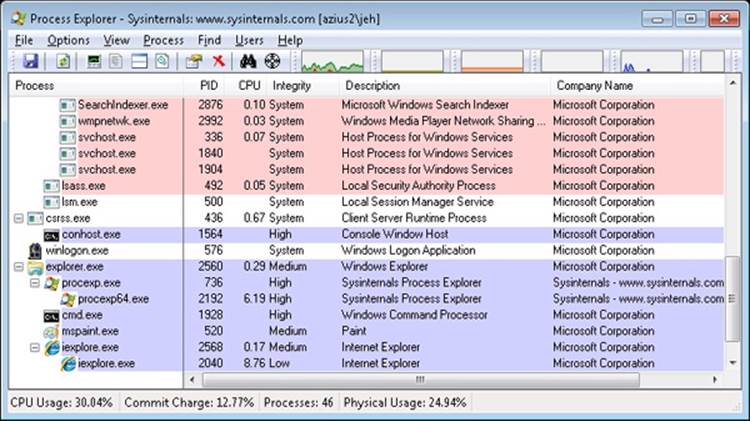Collapse the iexplore.exe 2568 tree node
Viewport: 750px width, 421px height.
34,348
